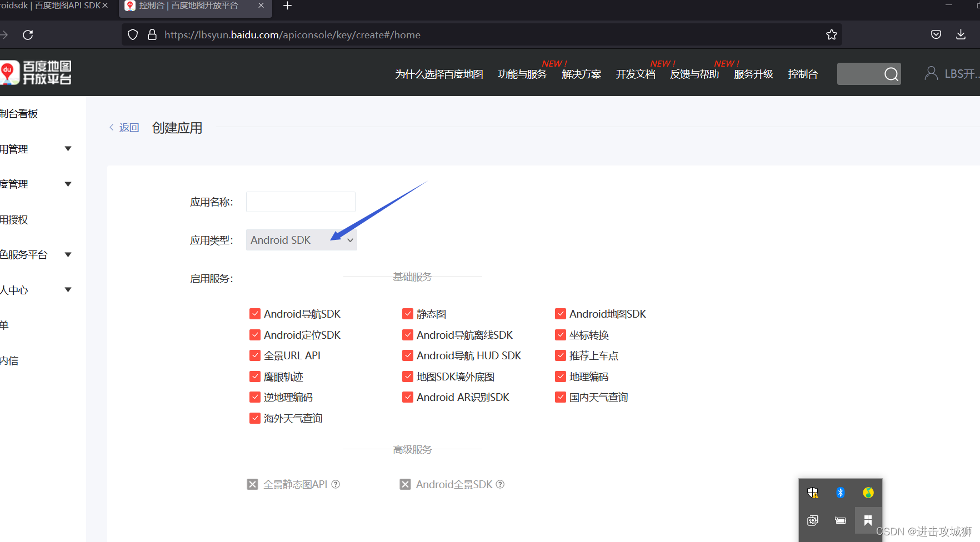Uncheck 国内天气查询 service

(561, 397)
